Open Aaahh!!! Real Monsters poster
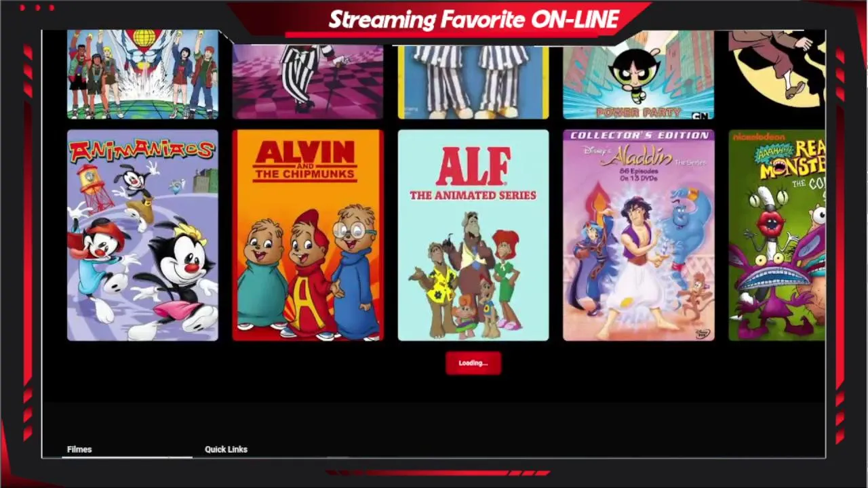 (777, 235)
